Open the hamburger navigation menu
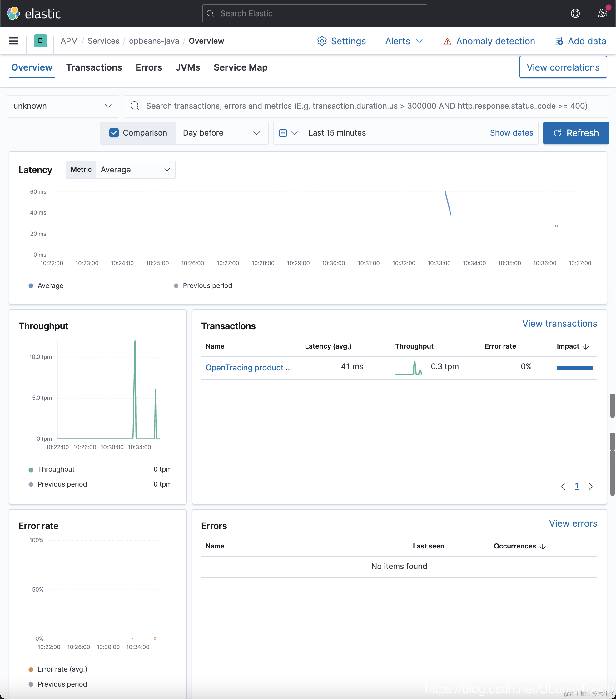 pyautogui.click(x=13, y=41)
